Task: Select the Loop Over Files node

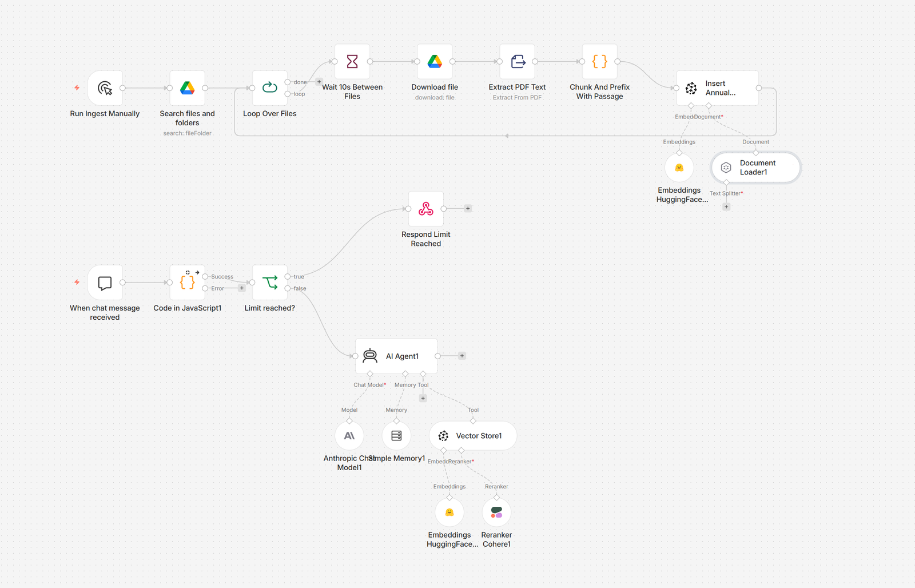Action: (269, 88)
